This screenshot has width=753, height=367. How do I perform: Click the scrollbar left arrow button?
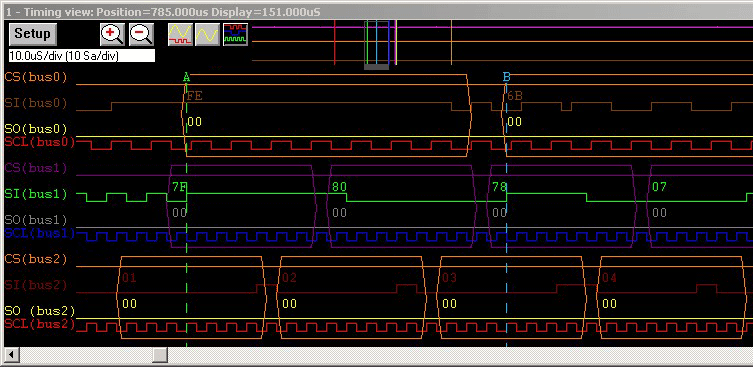[12, 355]
